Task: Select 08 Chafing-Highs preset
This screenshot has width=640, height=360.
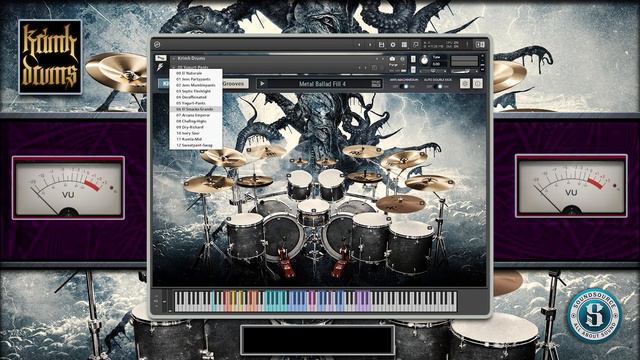Action: pyautogui.click(x=196, y=121)
